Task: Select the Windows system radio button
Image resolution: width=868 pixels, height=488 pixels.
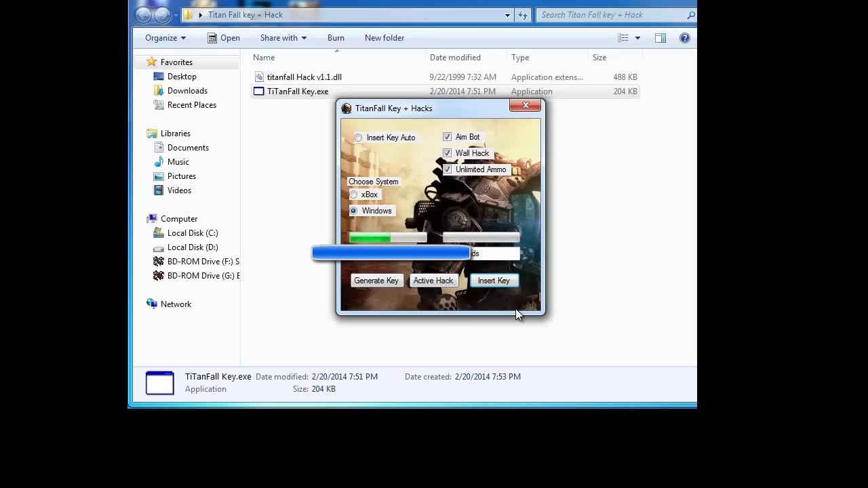Action: tap(353, 211)
